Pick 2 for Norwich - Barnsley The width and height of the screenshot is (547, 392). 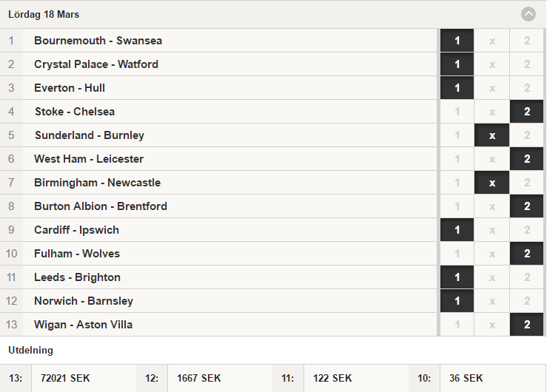click(527, 301)
